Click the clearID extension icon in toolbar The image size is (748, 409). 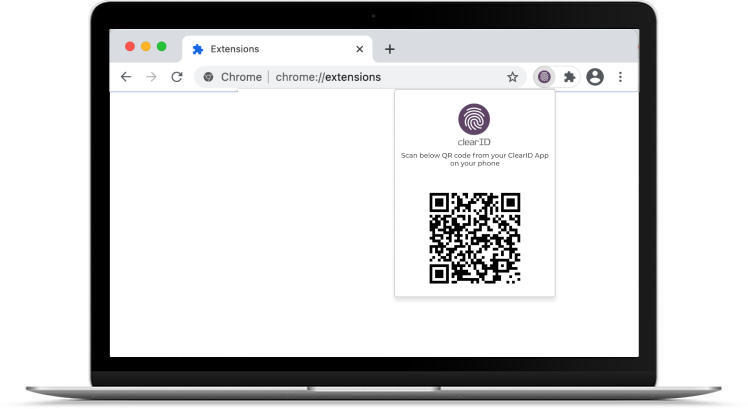544,77
